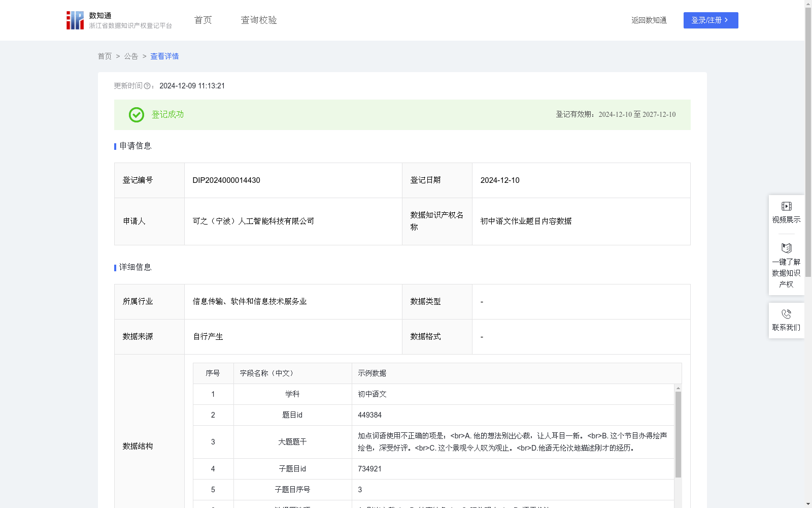The height and width of the screenshot is (508, 812).
Task: Click the 所属行业 label cell
Action: coord(149,302)
